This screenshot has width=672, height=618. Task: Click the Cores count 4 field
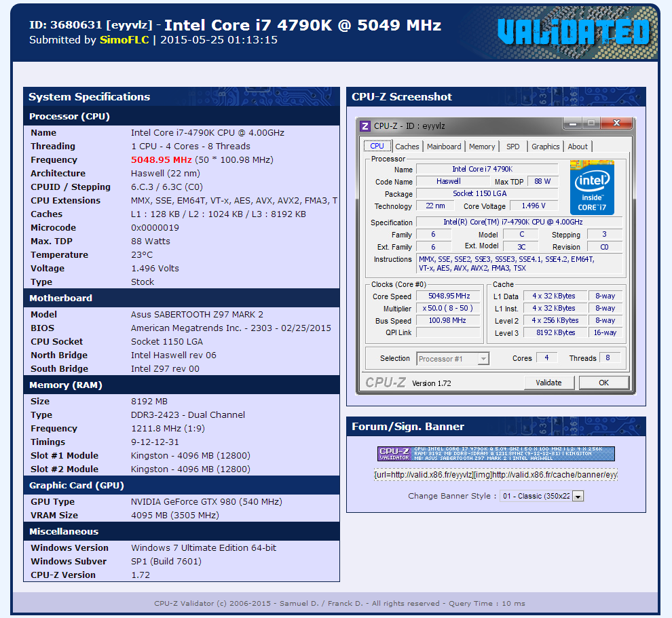click(546, 358)
